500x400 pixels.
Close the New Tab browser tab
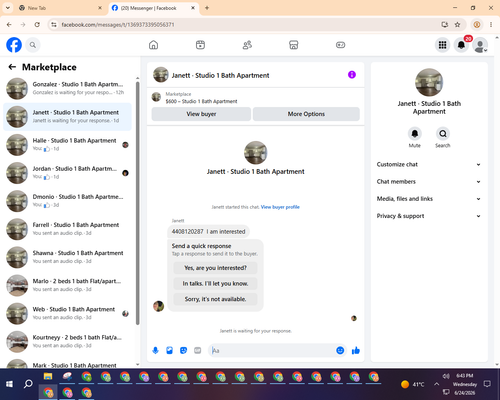[100, 8]
